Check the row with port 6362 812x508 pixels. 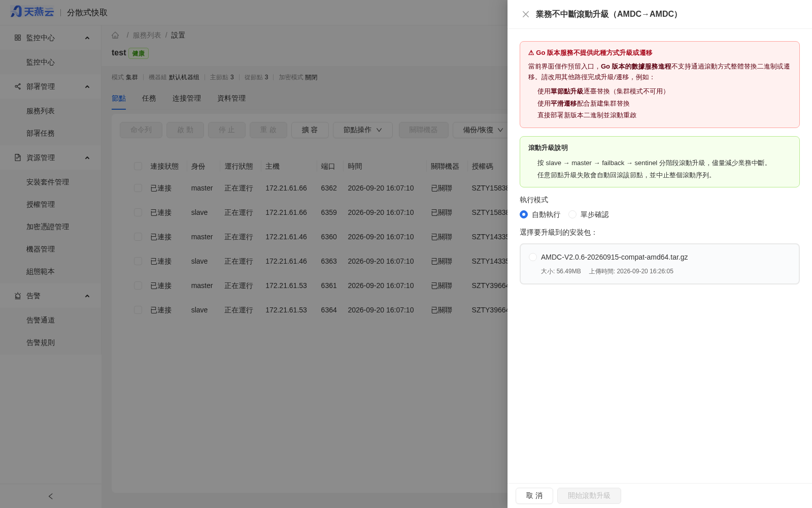click(x=138, y=188)
